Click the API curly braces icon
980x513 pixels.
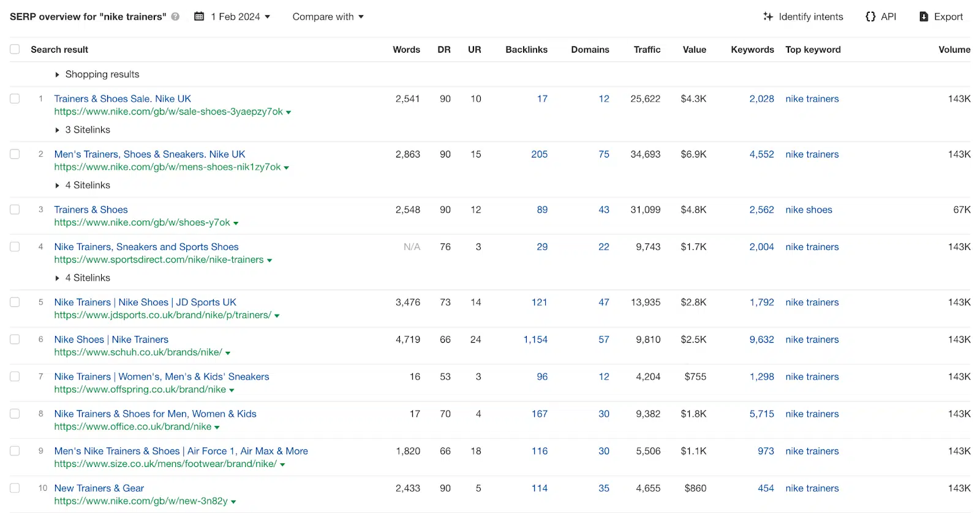pyautogui.click(x=870, y=17)
